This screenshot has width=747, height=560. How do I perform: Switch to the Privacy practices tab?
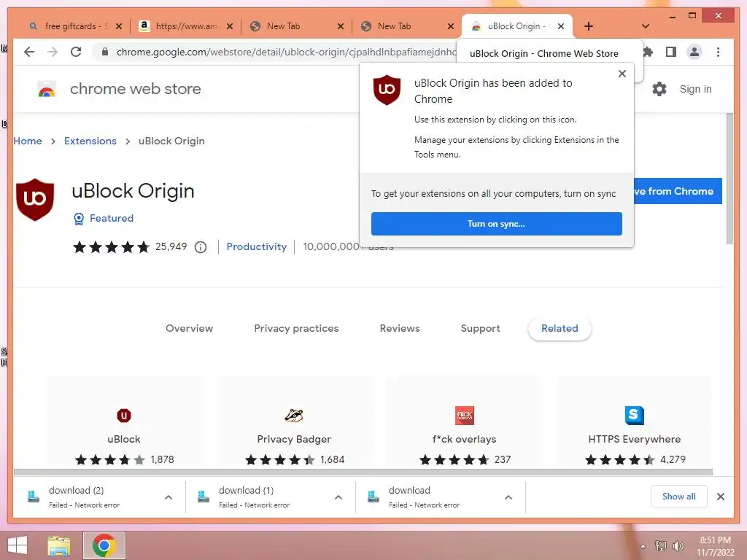tap(296, 328)
